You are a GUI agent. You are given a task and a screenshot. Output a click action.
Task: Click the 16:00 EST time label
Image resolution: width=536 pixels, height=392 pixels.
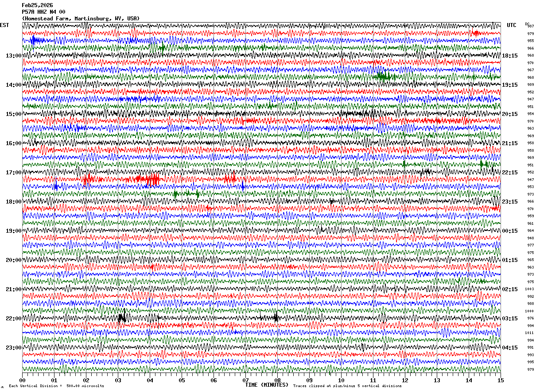click(14, 143)
